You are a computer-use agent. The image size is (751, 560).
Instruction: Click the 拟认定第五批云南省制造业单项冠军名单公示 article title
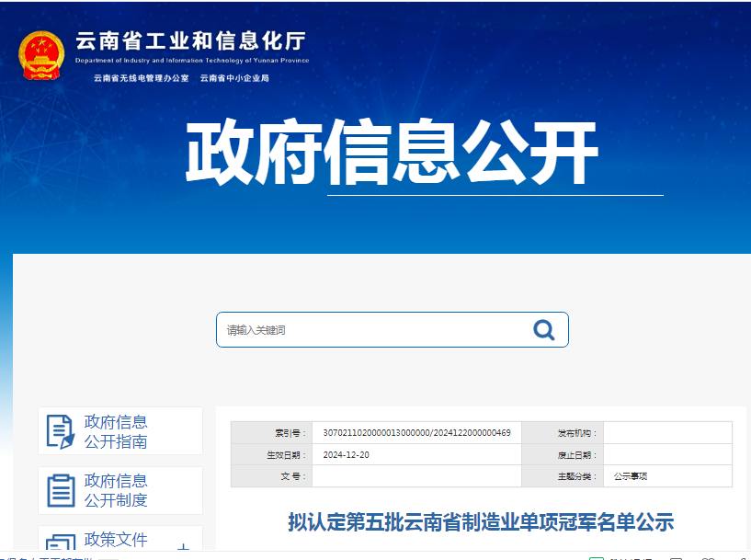[x=481, y=522]
